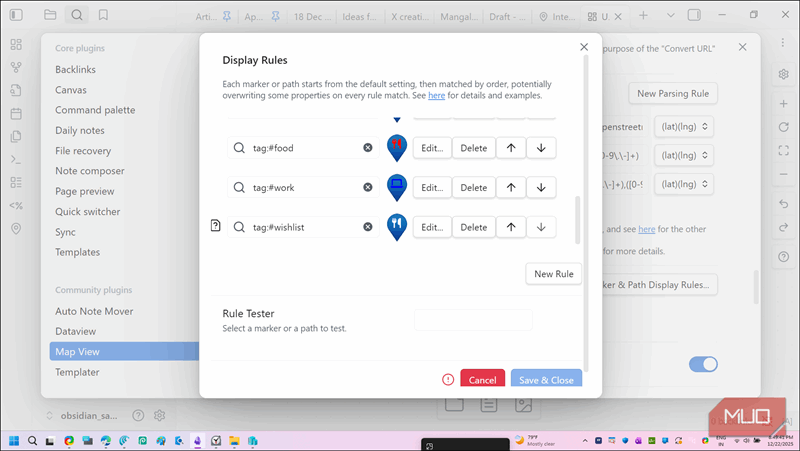
Task: Move the tag:#work rule up
Action: pyautogui.click(x=511, y=188)
